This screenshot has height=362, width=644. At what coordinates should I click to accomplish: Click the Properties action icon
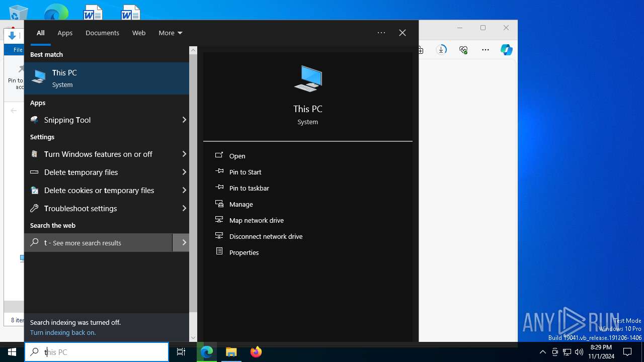219,251
